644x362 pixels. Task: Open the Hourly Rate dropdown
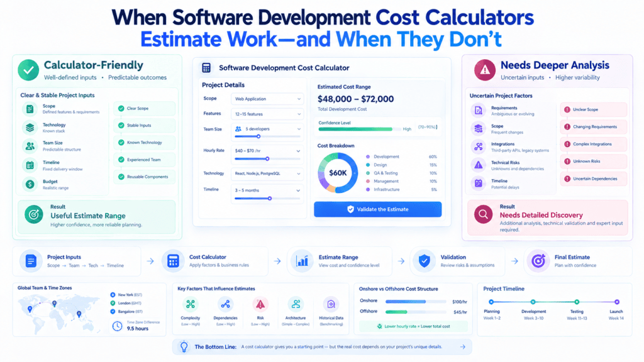pos(267,151)
